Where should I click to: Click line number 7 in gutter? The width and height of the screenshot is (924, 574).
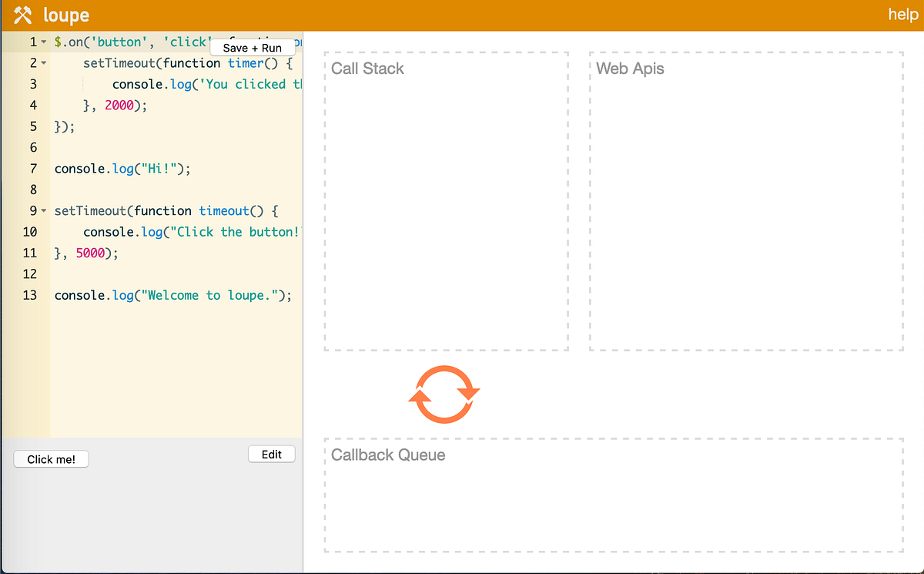tap(33, 169)
